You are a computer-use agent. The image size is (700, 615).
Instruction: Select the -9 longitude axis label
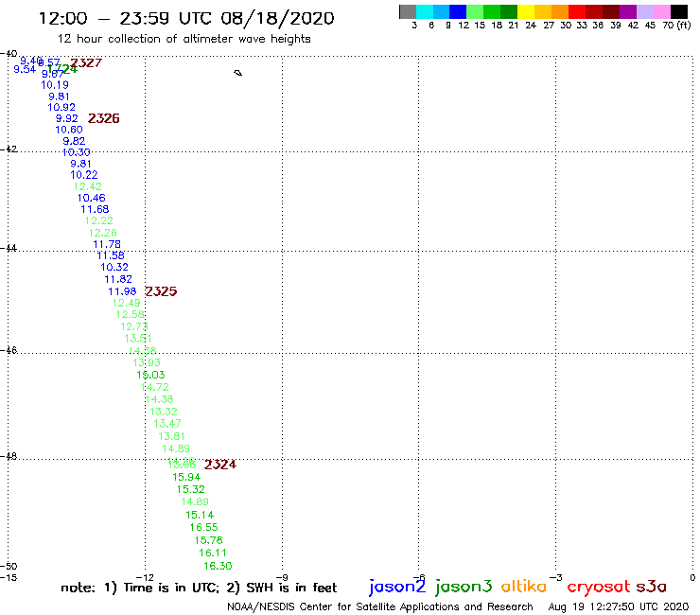coord(282,578)
